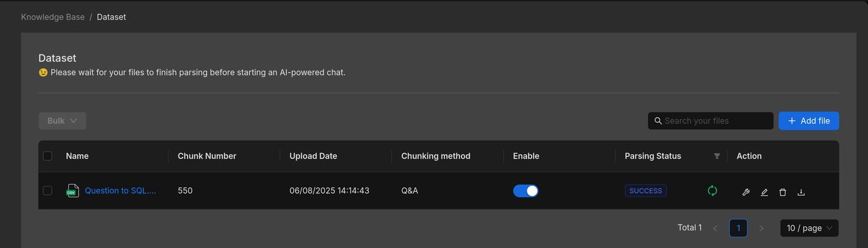Click the rename pencil icon

point(764,192)
